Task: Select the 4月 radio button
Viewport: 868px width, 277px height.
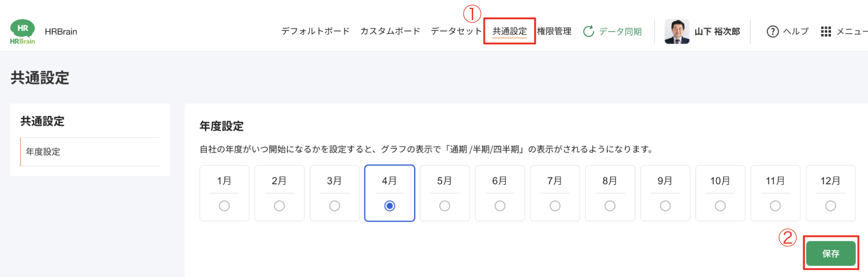Action: coord(390,206)
